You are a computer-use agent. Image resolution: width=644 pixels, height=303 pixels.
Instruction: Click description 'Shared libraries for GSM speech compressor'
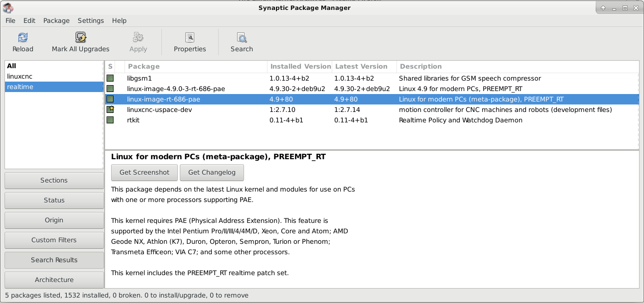[470, 79]
